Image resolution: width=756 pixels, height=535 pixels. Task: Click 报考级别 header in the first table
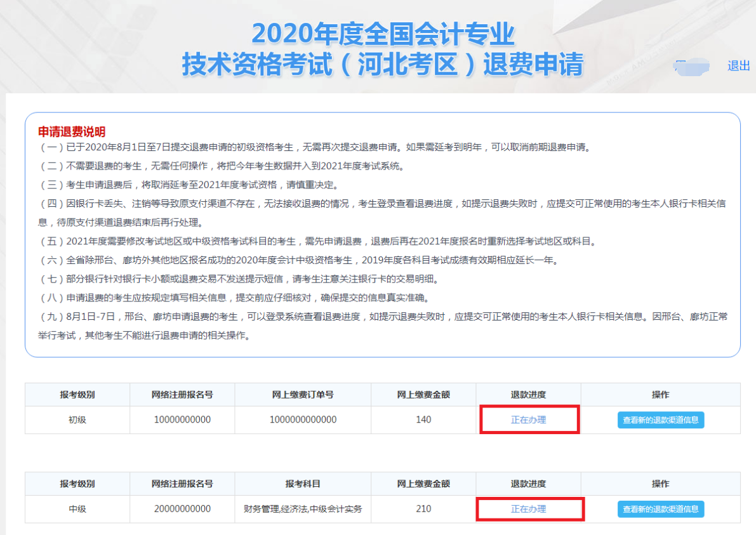point(77,395)
